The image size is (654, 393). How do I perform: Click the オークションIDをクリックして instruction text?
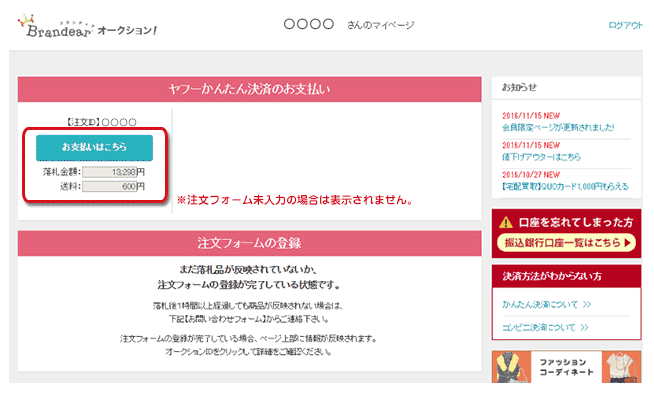click(x=248, y=352)
